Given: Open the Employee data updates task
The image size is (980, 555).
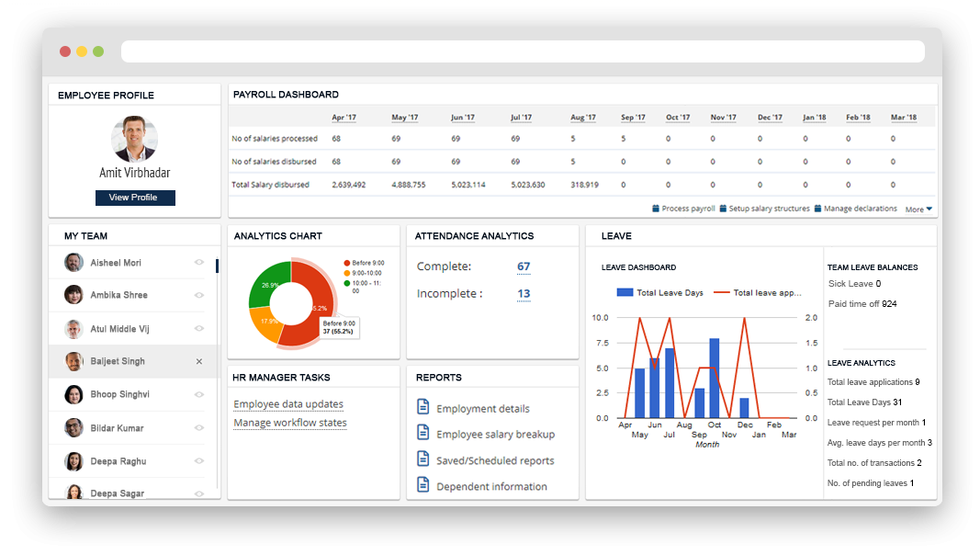Looking at the screenshot, I should [x=288, y=404].
